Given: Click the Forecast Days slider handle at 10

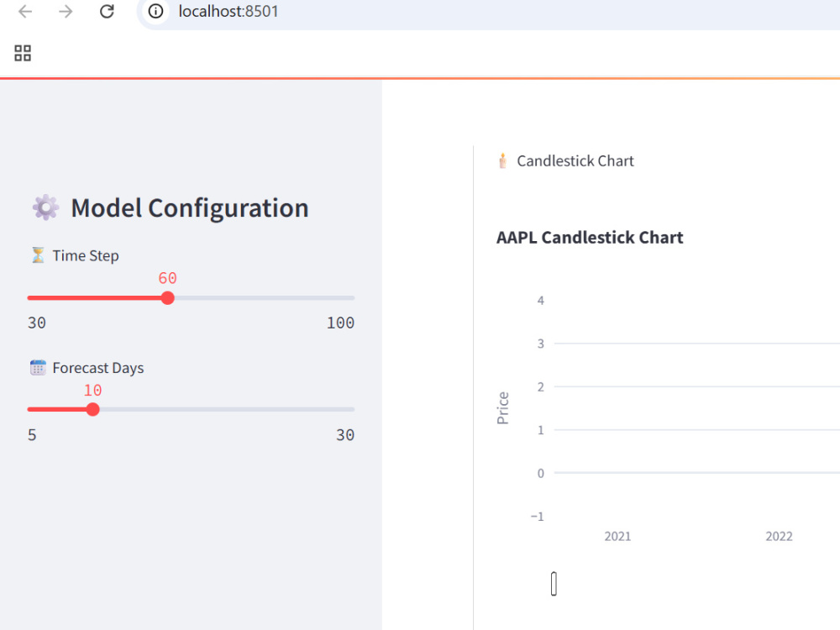Looking at the screenshot, I should tap(92, 410).
